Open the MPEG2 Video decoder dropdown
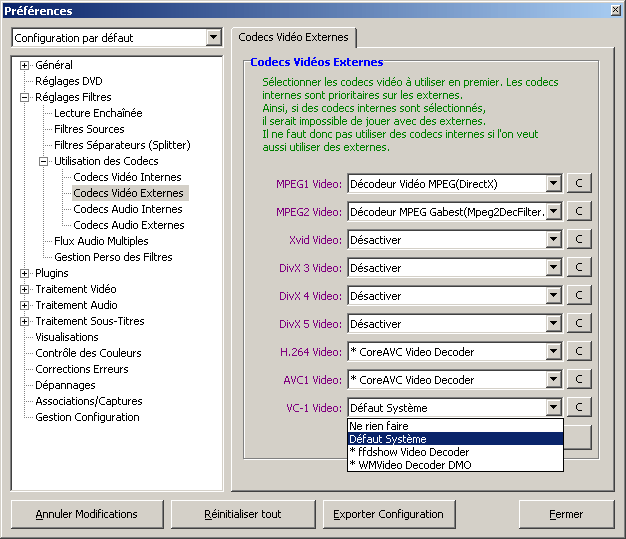The height and width of the screenshot is (539, 626). 553,212
